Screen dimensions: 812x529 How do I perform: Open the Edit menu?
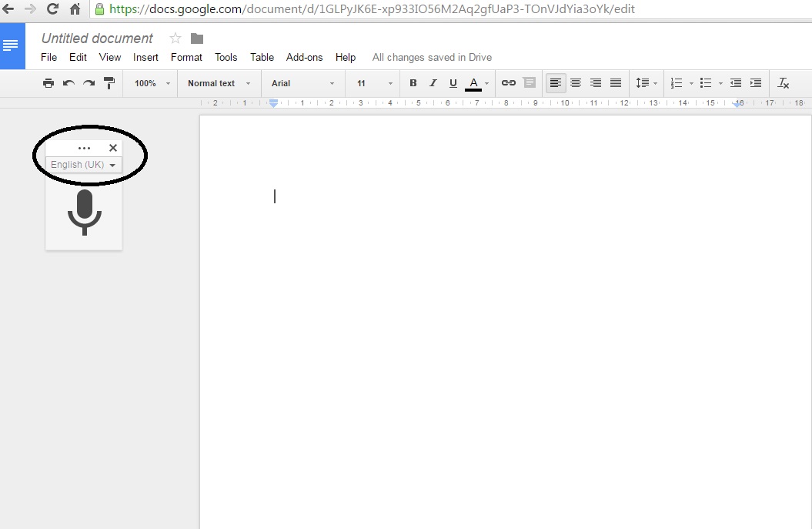pos(78,57)
